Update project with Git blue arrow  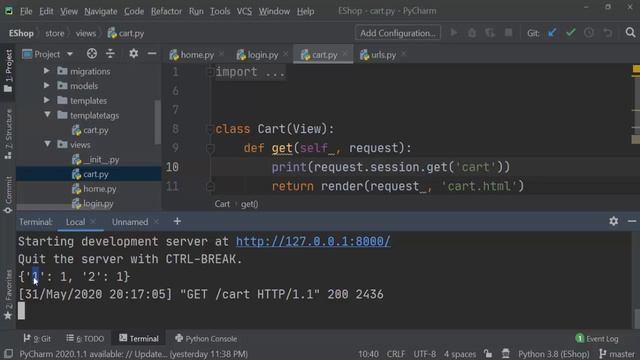pos(552,33)
